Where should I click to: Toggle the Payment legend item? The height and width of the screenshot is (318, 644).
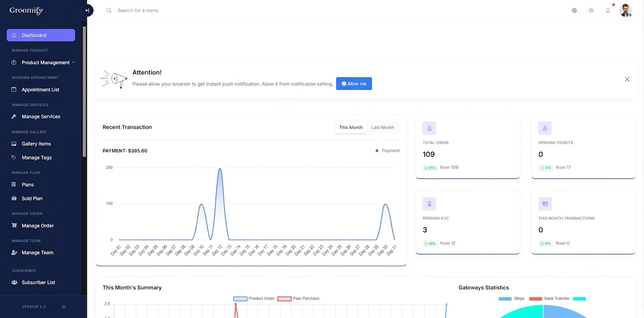click(x=387, y=151)
